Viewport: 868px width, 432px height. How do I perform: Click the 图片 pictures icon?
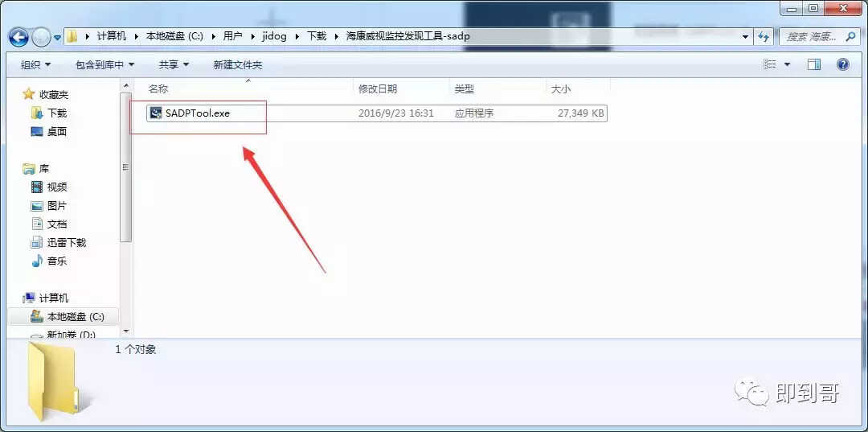point(37,206)
